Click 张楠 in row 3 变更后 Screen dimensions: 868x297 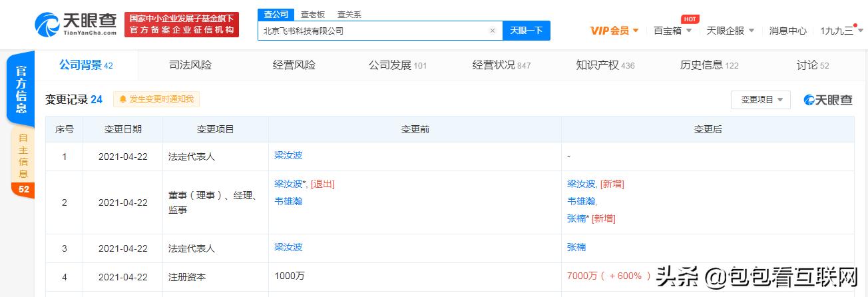pyautogui.click(x=576, y=247)
